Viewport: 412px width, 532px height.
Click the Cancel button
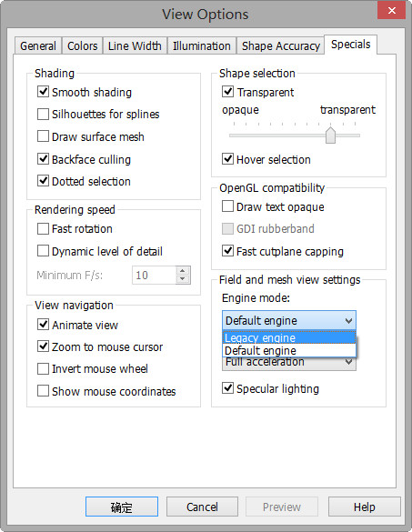coord(202,507)
